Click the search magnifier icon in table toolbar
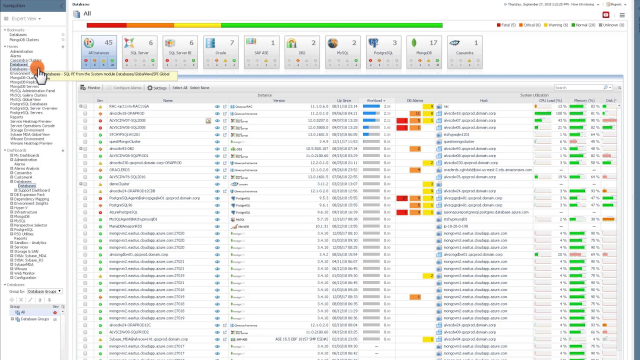This screenshot has height=360, width=640. [606, 88]
